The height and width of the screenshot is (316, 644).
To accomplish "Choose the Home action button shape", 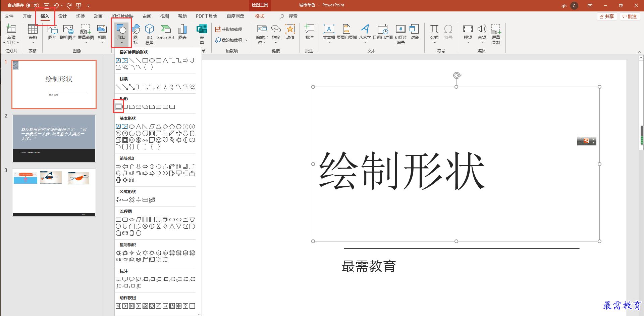I will 145,306.
